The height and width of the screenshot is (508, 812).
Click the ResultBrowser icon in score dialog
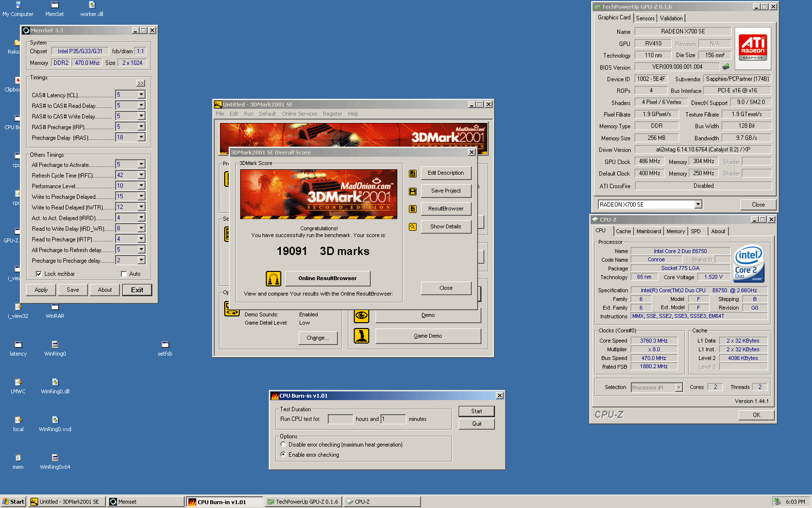tap(413, 209)
